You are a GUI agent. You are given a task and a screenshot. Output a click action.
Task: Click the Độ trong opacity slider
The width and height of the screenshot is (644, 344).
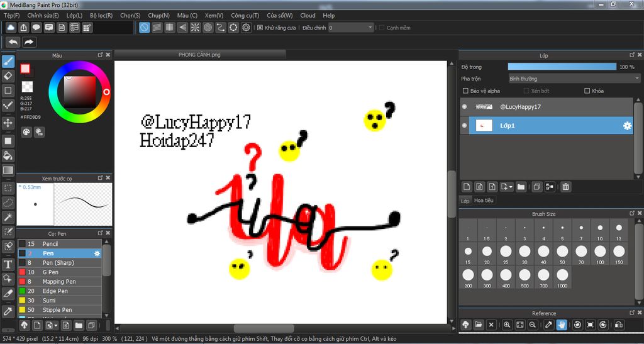pos(562,67)
